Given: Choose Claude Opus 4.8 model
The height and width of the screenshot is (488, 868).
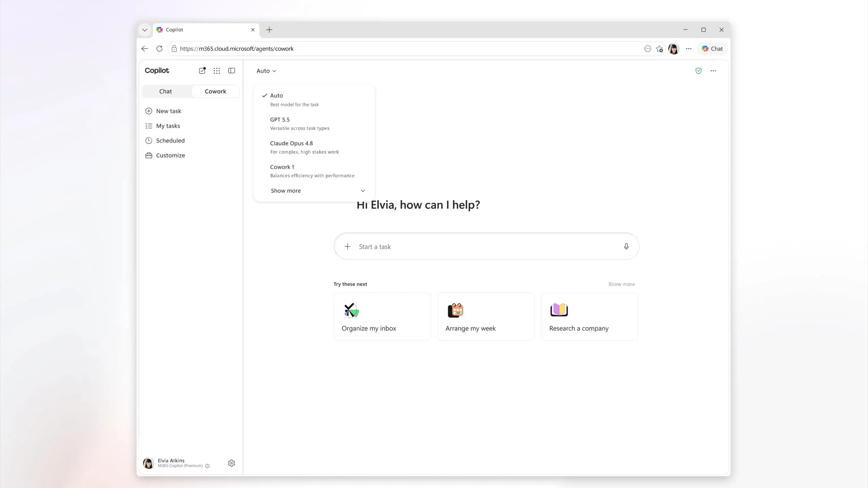Looking at the screenshot, I should click(314, 147).
